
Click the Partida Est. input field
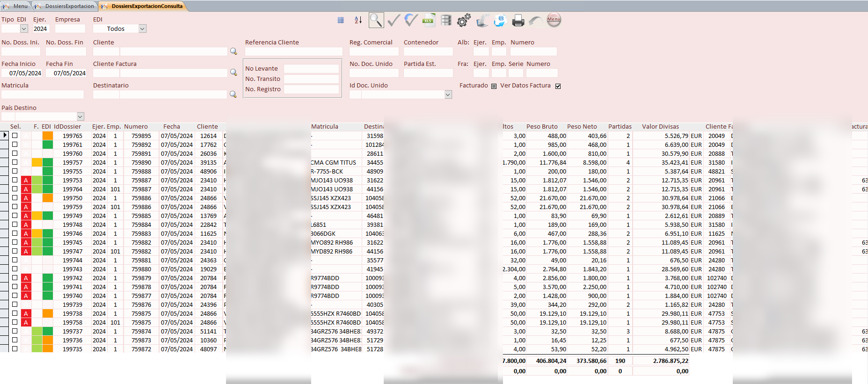tap(428, 73)
